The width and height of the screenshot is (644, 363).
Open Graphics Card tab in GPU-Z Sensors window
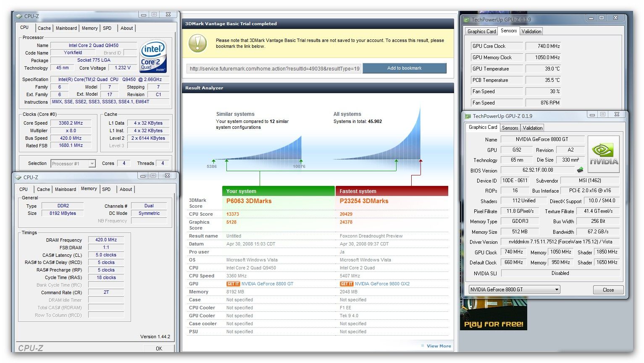481,31
